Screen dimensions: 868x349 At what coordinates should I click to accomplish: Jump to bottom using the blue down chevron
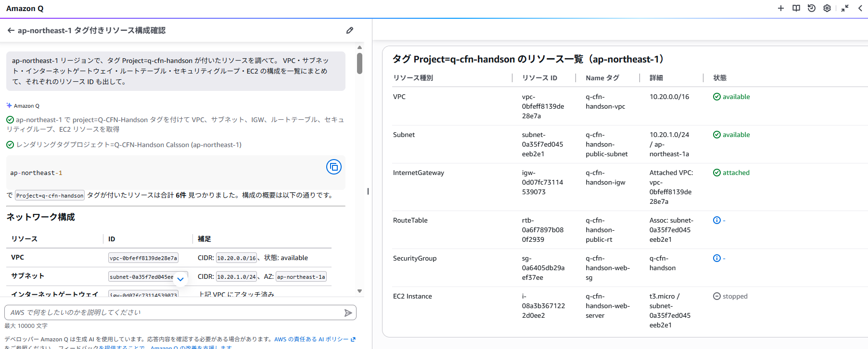pyautogui.click(x=180, y=279)
